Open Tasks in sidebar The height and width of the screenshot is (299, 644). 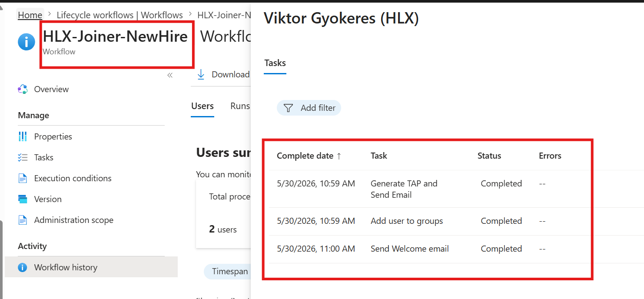[43, 157]
